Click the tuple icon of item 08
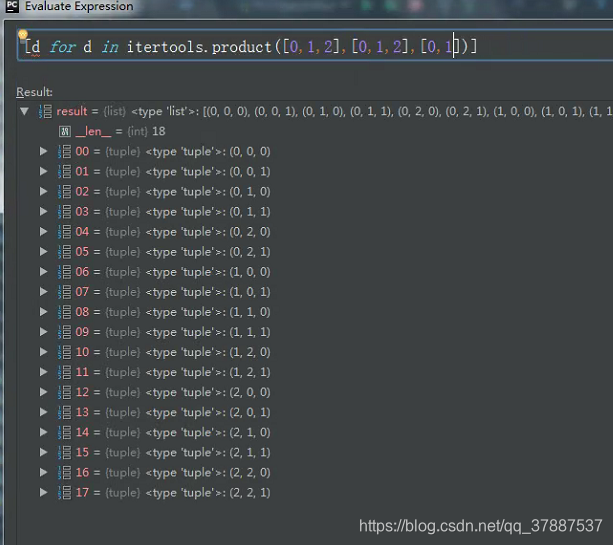613x545 pixels. point(65,312)
